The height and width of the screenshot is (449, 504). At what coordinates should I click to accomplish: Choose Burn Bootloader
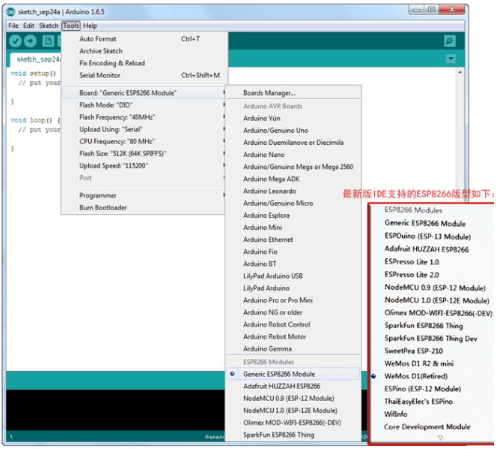[145, 208]
